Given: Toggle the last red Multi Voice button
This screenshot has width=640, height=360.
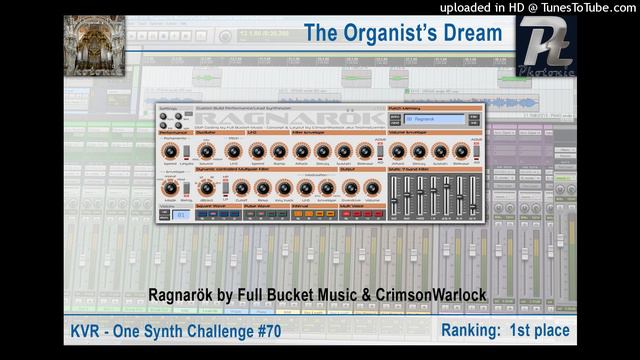Looking at the screenshot, I should (378, 214).
